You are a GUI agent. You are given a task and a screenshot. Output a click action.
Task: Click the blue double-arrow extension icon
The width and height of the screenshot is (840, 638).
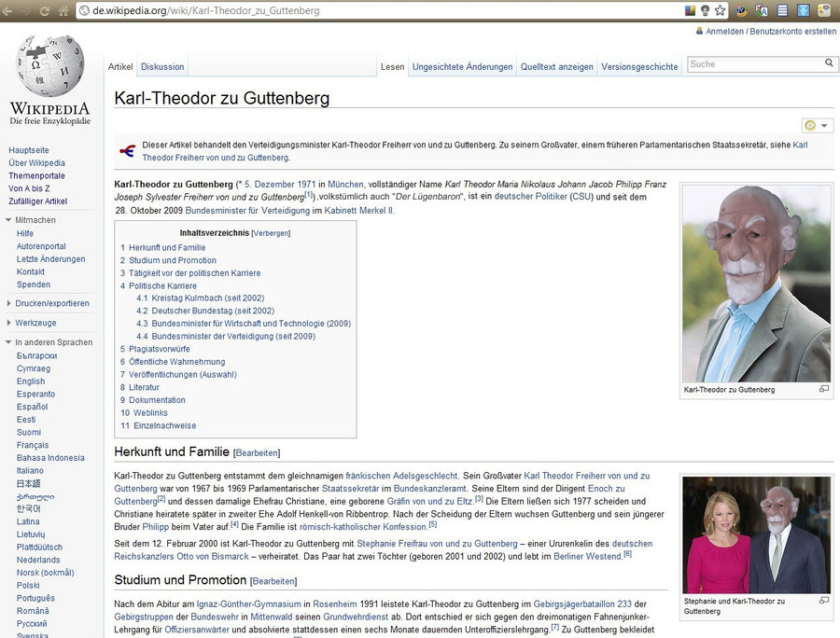coord(803,10)
